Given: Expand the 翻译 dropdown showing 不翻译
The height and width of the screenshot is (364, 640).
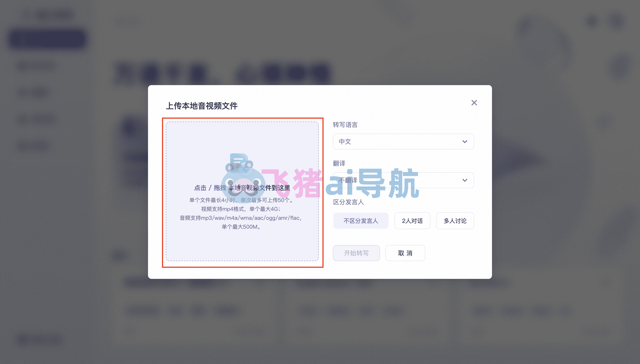Looking at the screenshot, I should pos(403,180).
